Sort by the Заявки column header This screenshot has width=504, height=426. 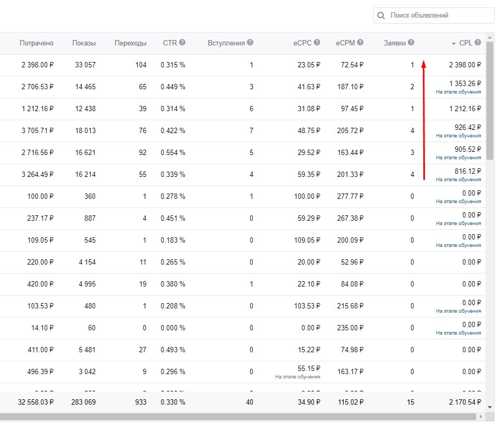click(x=395, y=43)
